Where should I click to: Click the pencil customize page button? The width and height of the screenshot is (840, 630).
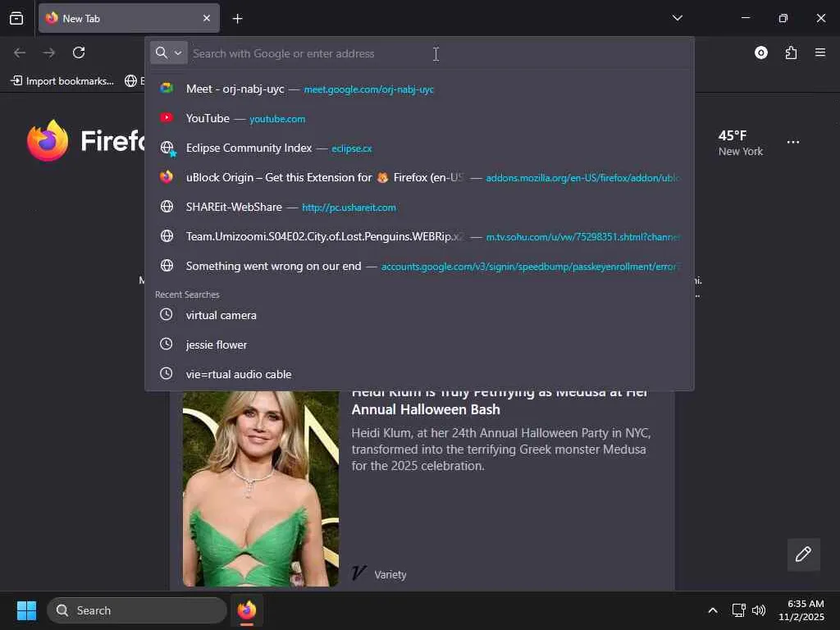803,554
